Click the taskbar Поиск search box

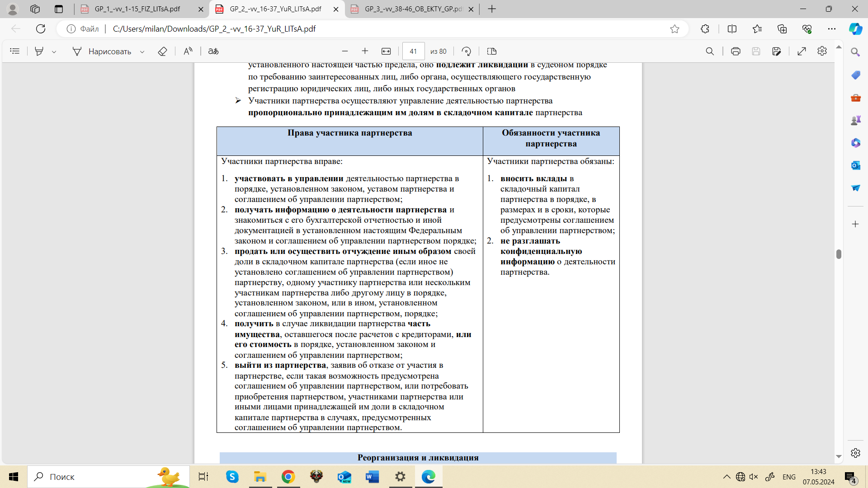click(x=108, y=477)
